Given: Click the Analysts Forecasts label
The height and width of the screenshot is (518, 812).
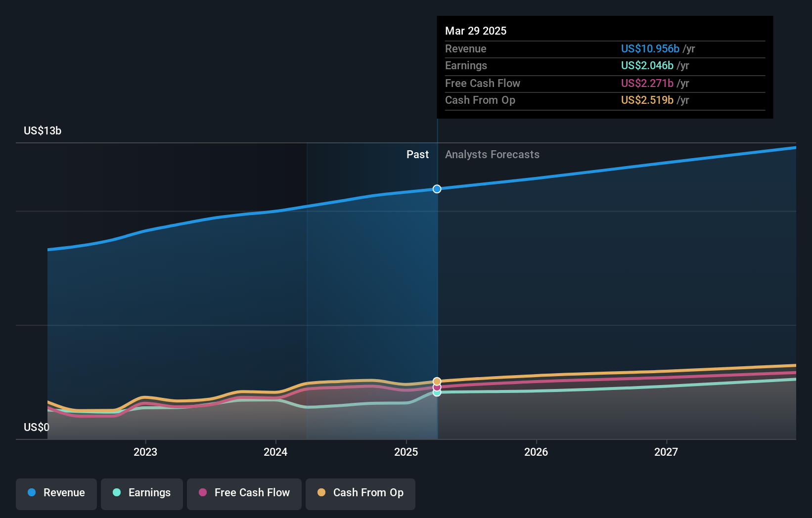Looking at the screenshot, I should point(492,154).
